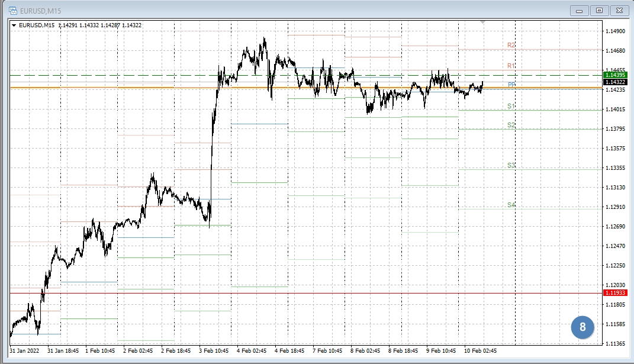Click the gray chart shift triangle marker

(482, 22)
